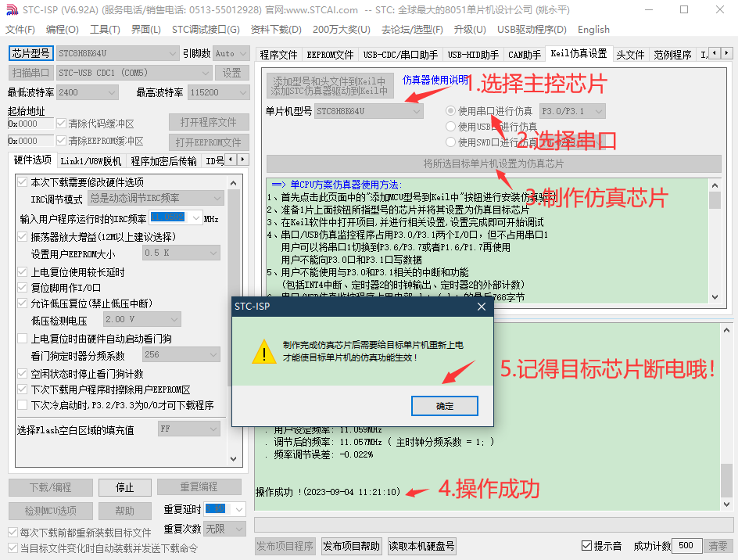This screenshot has height=560, width=738.
Task: Toggle 下次下载用户程序时擦除用户EEPROM区
Action: (x=22, y=389)
